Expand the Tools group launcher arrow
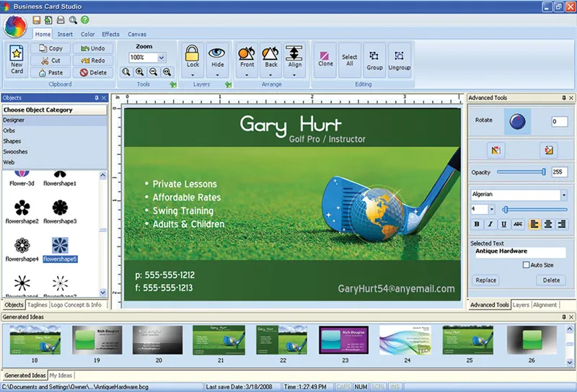 coord(173,84)
